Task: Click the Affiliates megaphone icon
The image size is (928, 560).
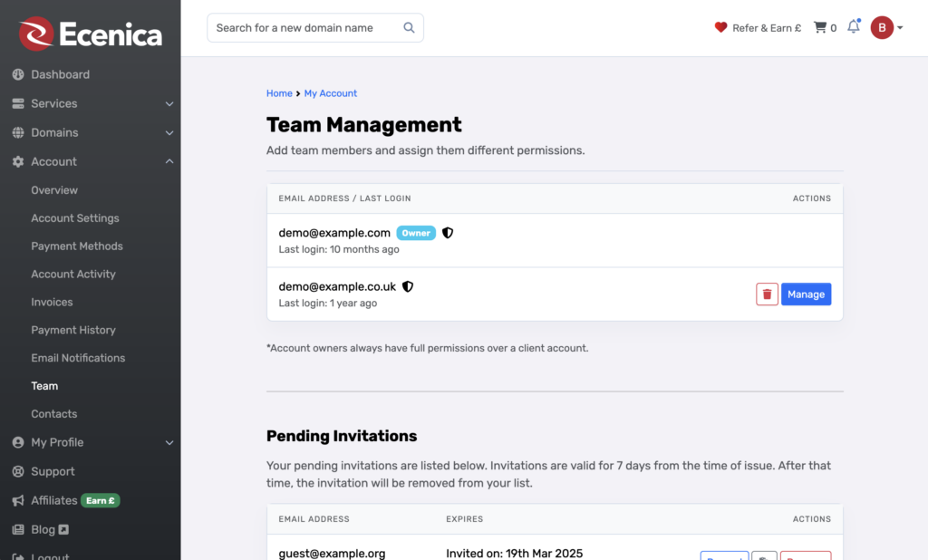Action: click(x=18, y=500)
